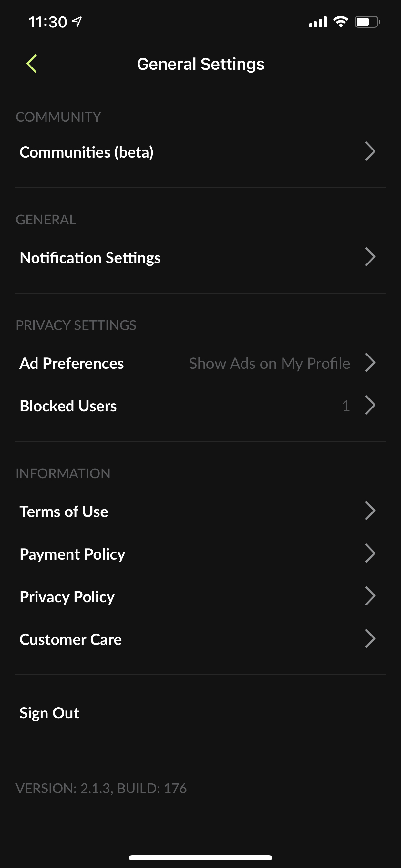401x868 pixels.
Task: Tap the chevron beside Notification Settings
Action: [370, 257]
